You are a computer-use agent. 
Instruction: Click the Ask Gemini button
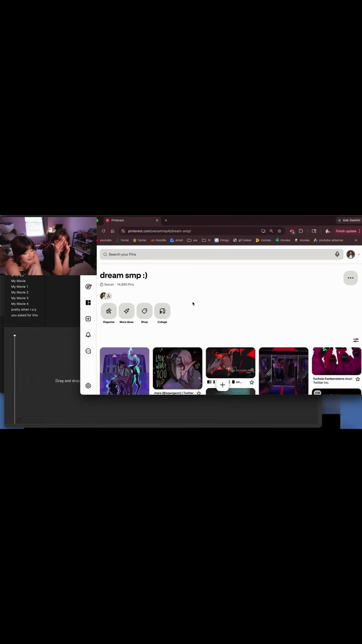coord(349,220)
